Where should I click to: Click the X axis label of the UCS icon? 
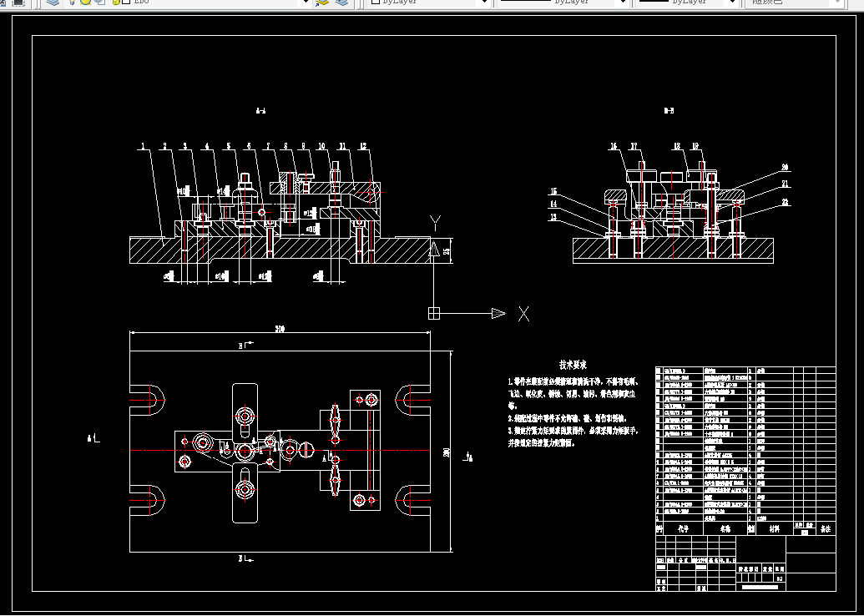point(523,314)
